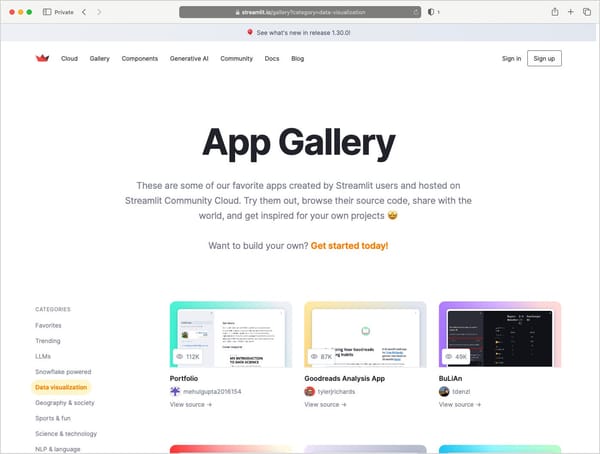600x454 pixels.
Task: Show the tab overview icon
Action: (x=587, y=12)
